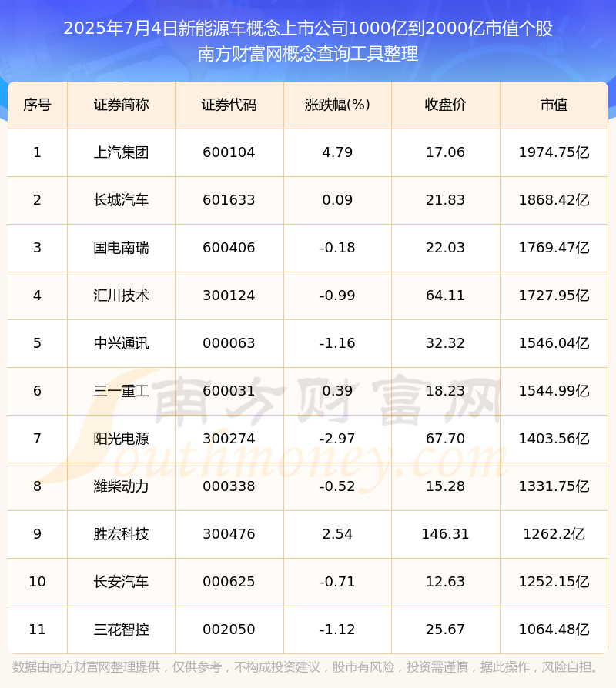Click the change value 2.54
The width and height of the screenshot is (616, 688).
(337, 534)
